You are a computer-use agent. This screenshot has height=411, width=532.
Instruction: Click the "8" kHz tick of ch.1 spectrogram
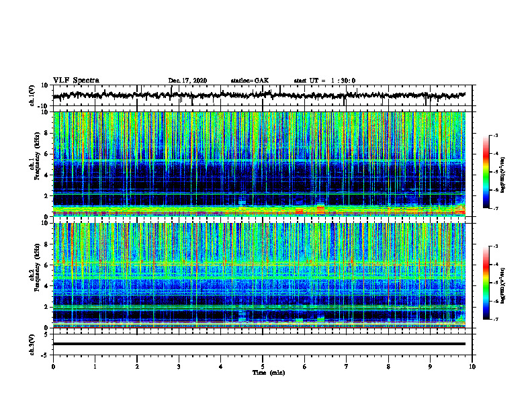point(46,133)
